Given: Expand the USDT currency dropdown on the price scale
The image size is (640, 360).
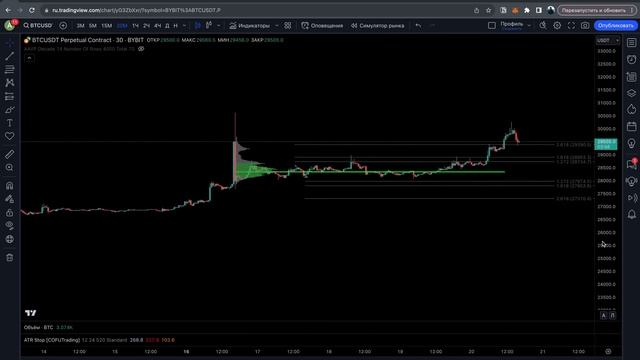Looking at the screenshot, I should pos(608,40).
